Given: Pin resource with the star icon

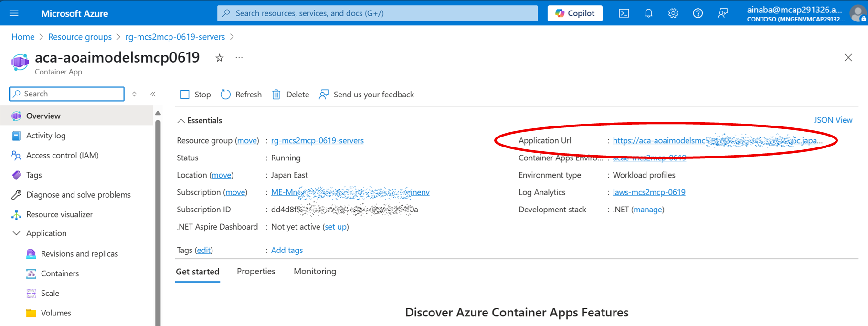Looking at the screenshot, I should pyautogui.click(x=219, y=58).
